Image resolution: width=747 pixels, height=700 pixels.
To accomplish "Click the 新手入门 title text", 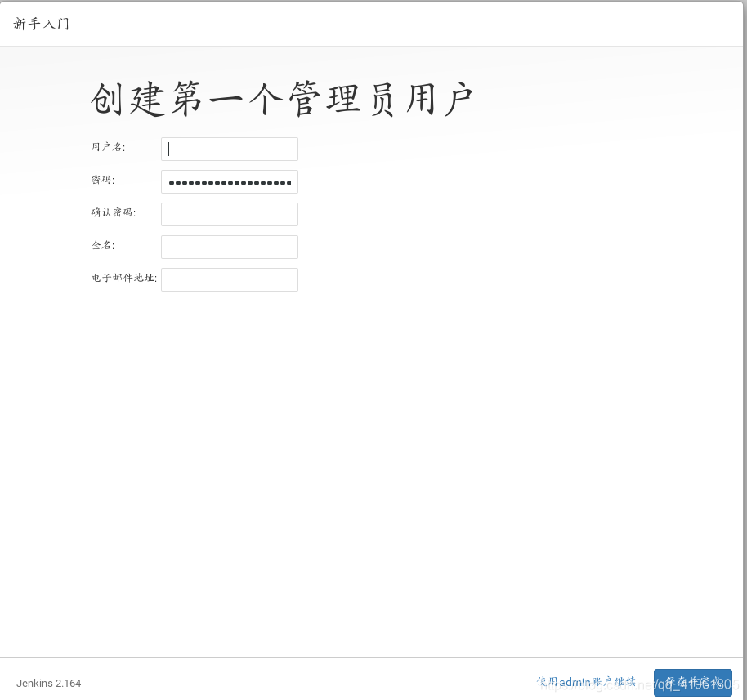I will tap(41, 24).
